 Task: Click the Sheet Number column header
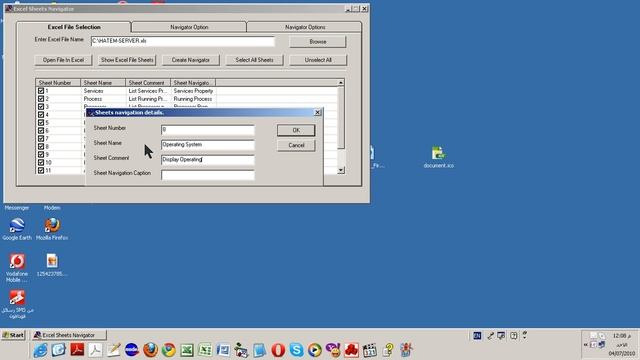click(58, 82)
